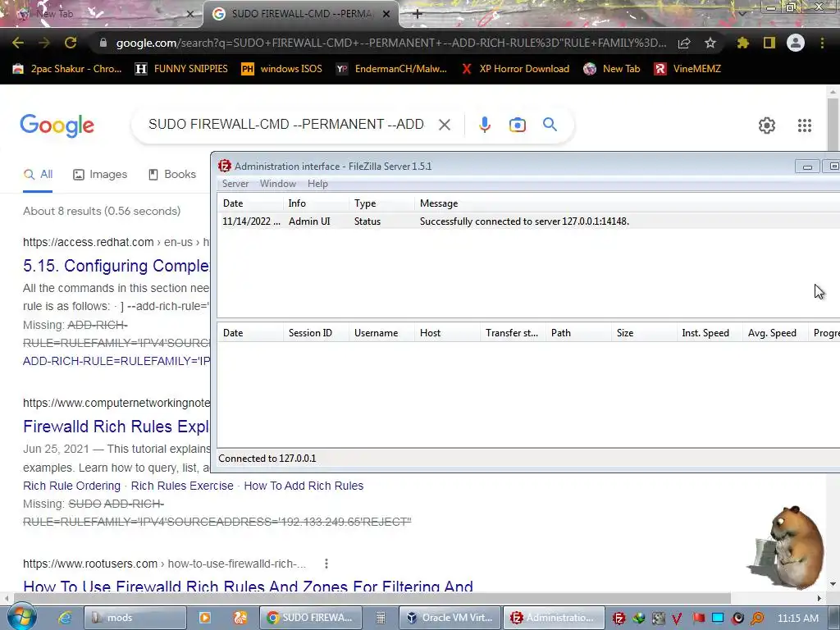Click FileZilla Server tray icon
This screenshot has height=630, width=840.
click(619, 619)
